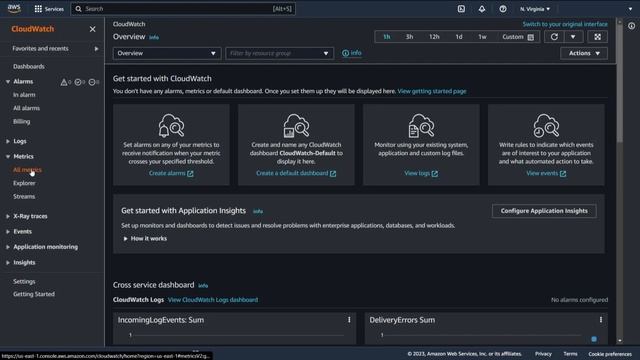
Task: Open Getting Started in the sidebar
Action: (34, 294)
